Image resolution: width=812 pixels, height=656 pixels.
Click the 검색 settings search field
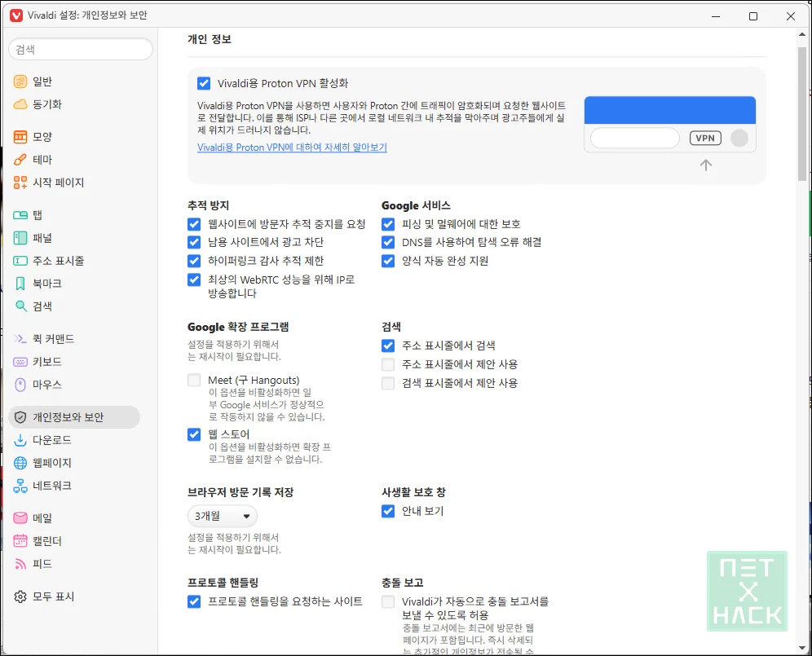coord(81,49)
